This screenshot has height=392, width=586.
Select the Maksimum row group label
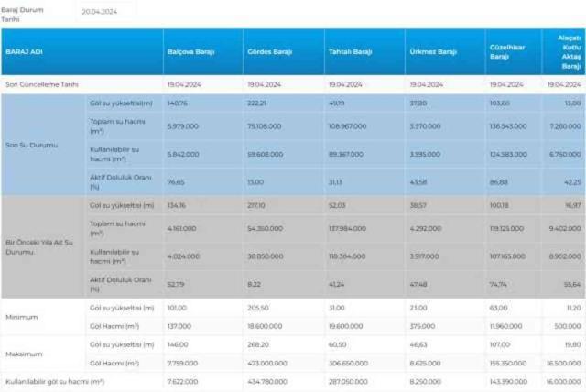click(x=24, y=354)
